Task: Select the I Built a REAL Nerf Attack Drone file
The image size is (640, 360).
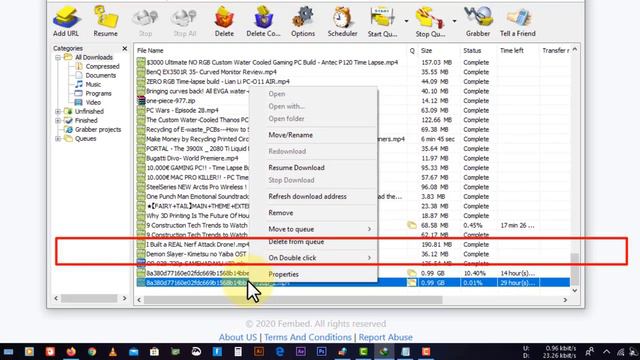Action: pyautogui.click(x=198, y=244)
